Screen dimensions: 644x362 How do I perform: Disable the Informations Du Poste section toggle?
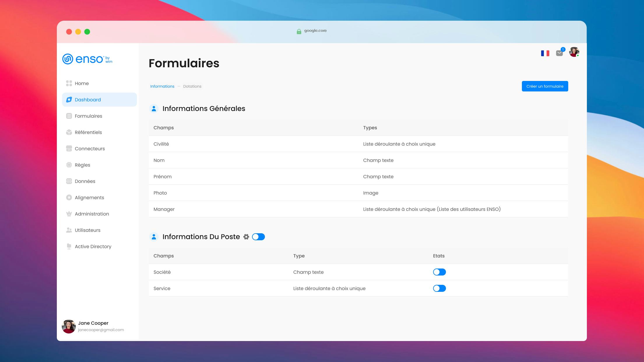pos(258,237)
